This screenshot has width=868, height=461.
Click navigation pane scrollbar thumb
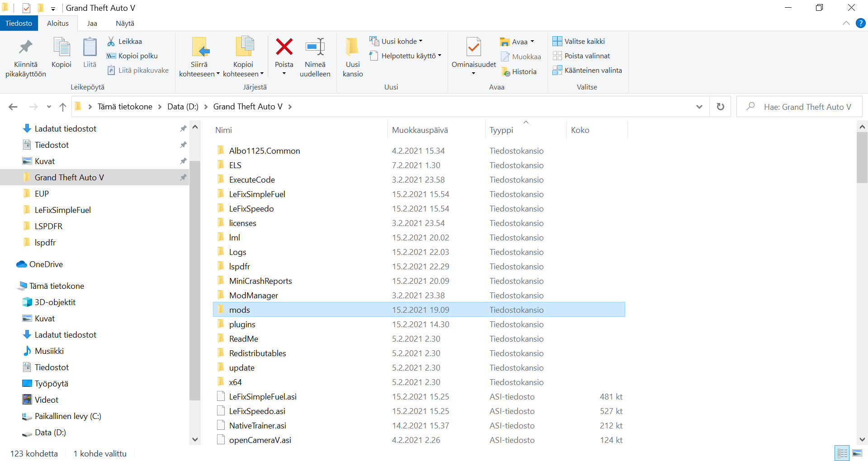click(195, 280)
